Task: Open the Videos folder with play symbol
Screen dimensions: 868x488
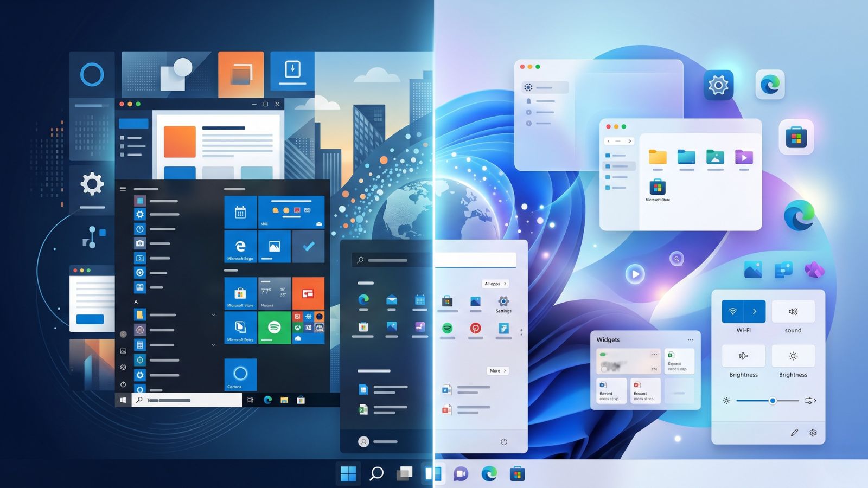Action: coord(744,157)
